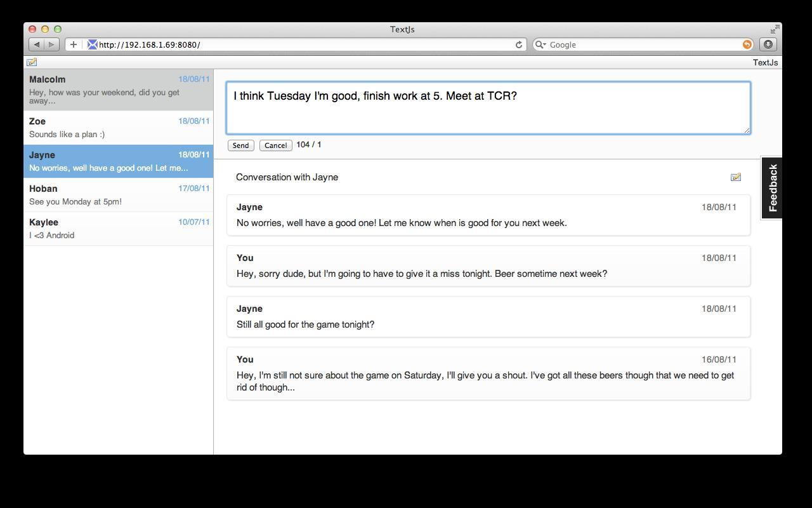This screenshot has height=508, width=812.
Task: Select the Zoe conversation
Action: point(119,127)
